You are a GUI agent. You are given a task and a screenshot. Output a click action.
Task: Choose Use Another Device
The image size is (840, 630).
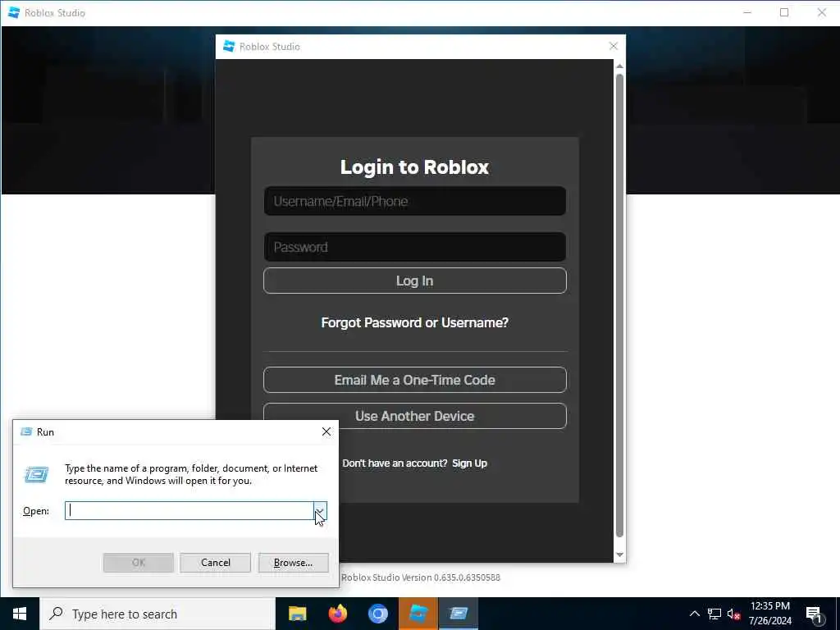coord(414,416)
